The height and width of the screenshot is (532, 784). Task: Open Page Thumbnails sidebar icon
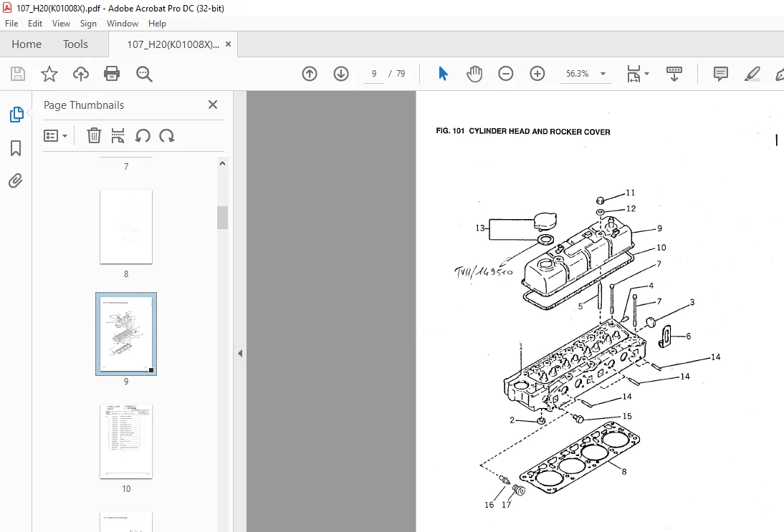coord(16,115)
